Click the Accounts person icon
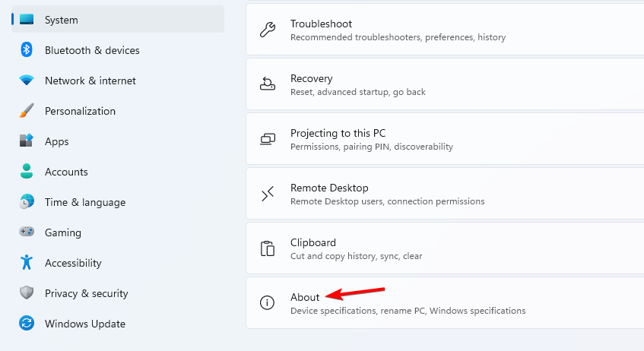This screenshot has width=644, height=351. pyautogui.click(x=27, y=171)
